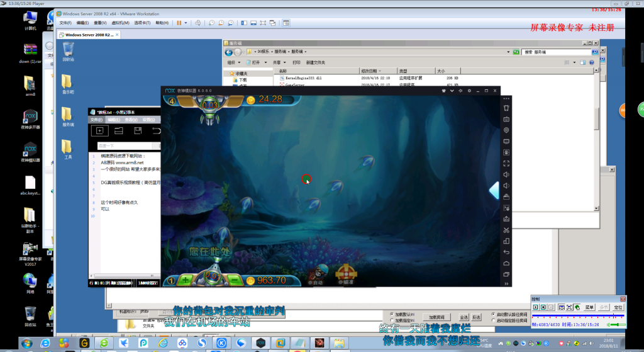Image resolution: width=644 pixels, height=352 pixels.
Task: Click the blue playback progress bar
Action: tap(578, 316)
